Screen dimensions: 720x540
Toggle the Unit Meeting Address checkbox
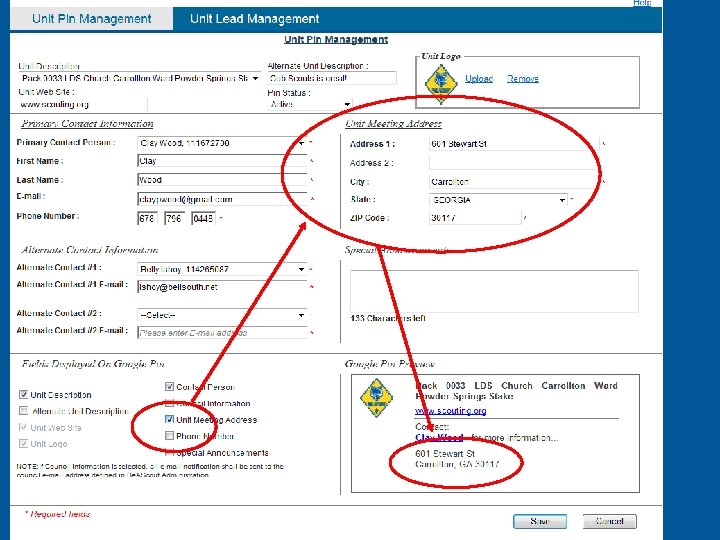[169, 419]
